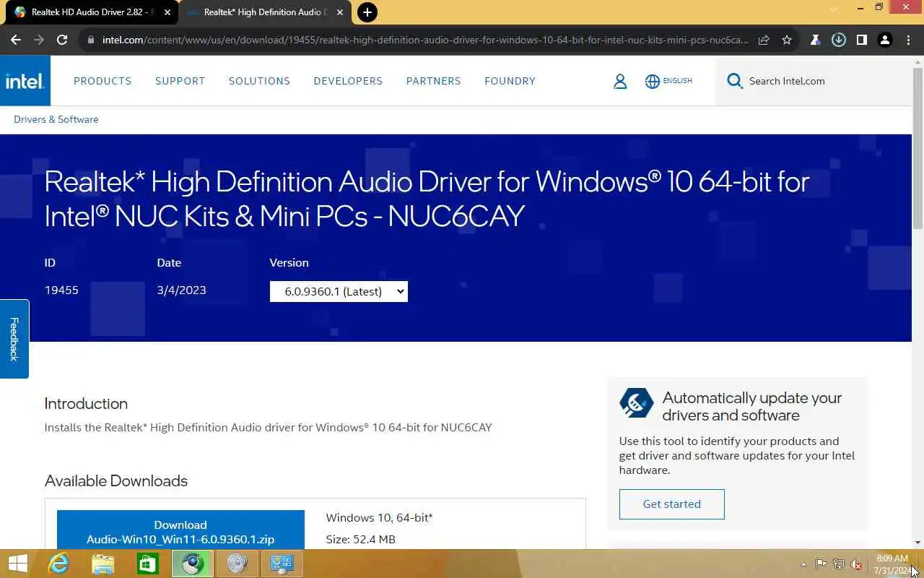Click the Intel logo
The height and width of the screenshot is (578, 924).
(25, 81)
